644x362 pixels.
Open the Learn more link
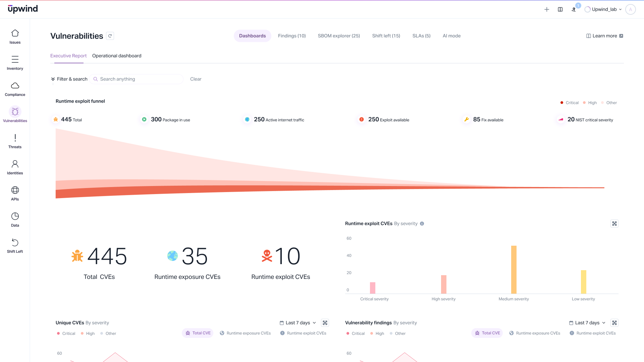604,36
